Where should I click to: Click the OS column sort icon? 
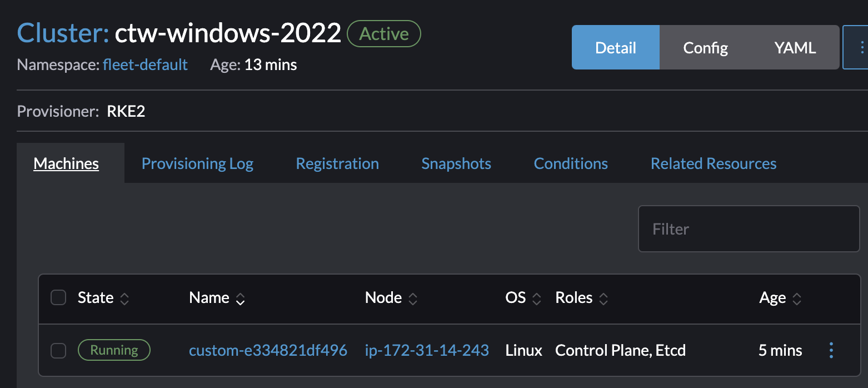pyautogui.click(x=536, y=298)
